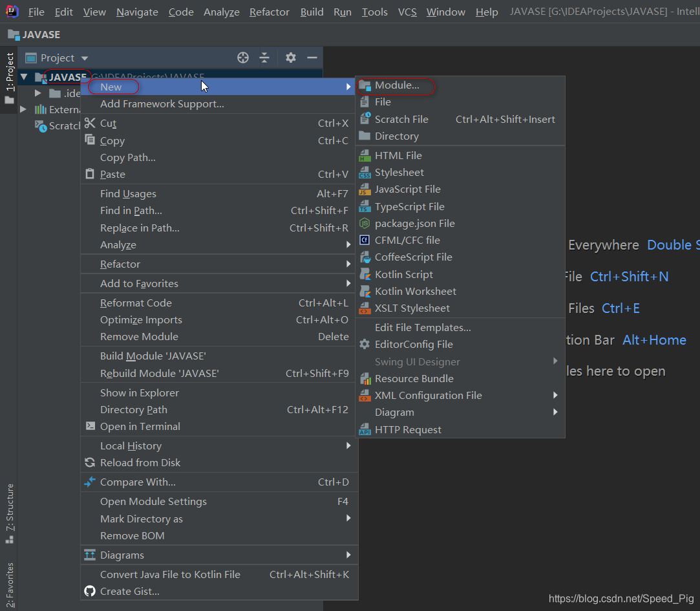Click the JavaScript File icon

365,189
